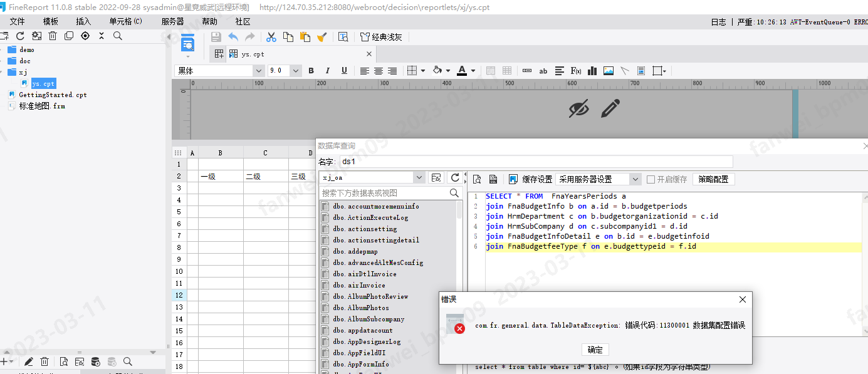Image resolution: width=868 pixels, height=374 pixels.
Task: Click the refresh icon in file tree toolbar
Action: point(20,36)
